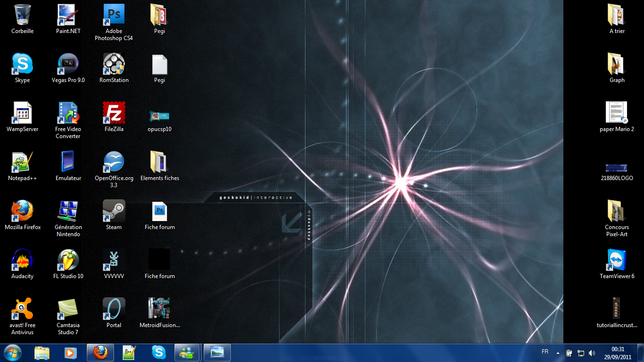This screenshot has height=362, width=644.
Task: Select the Pegi folder icon
Action: pyautogui.click(x=159, y=15)
